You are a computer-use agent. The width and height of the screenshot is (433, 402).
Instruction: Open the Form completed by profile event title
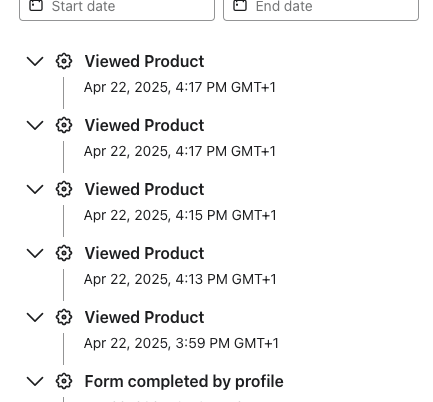[x=184, y=382]
